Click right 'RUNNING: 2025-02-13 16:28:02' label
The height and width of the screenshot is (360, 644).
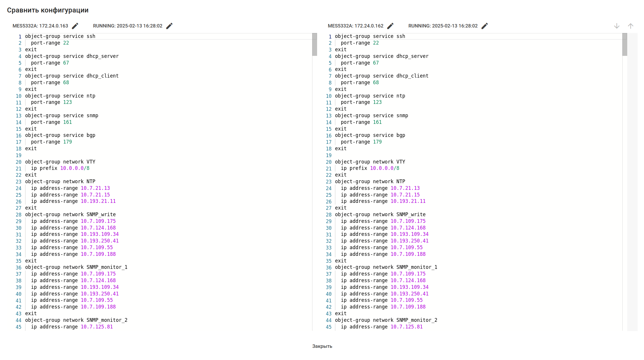pos(443,26)
